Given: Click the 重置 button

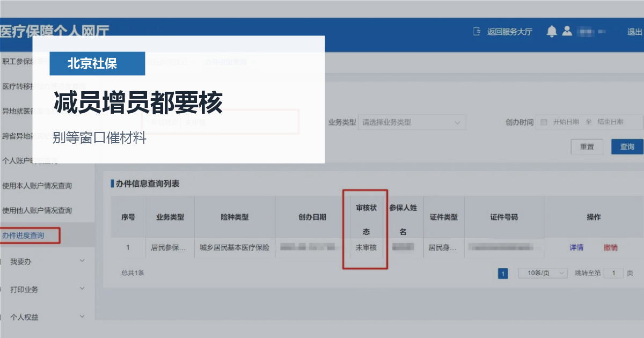Looking at the screenshot, I should [587, 146].
